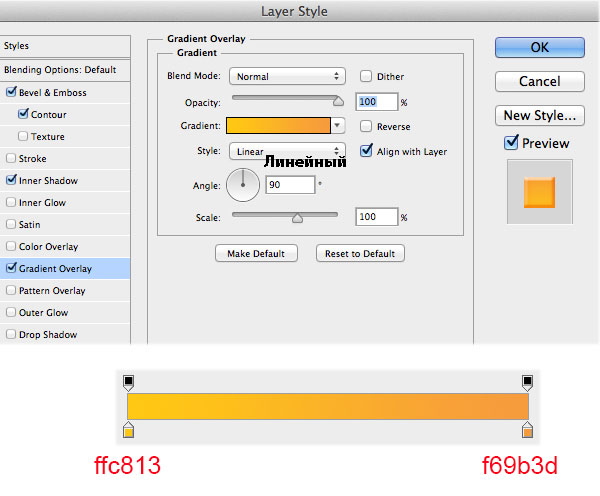Image resolution: width=600 pixels, height=496 pixels.
Task: Click Reset to Default button
Action: tap(360, 253)
